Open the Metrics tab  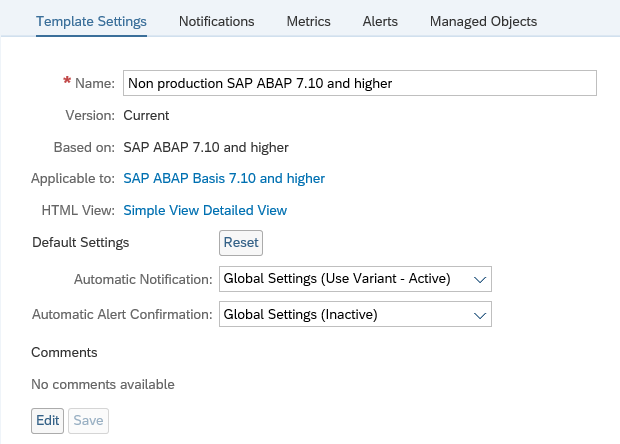308,21
